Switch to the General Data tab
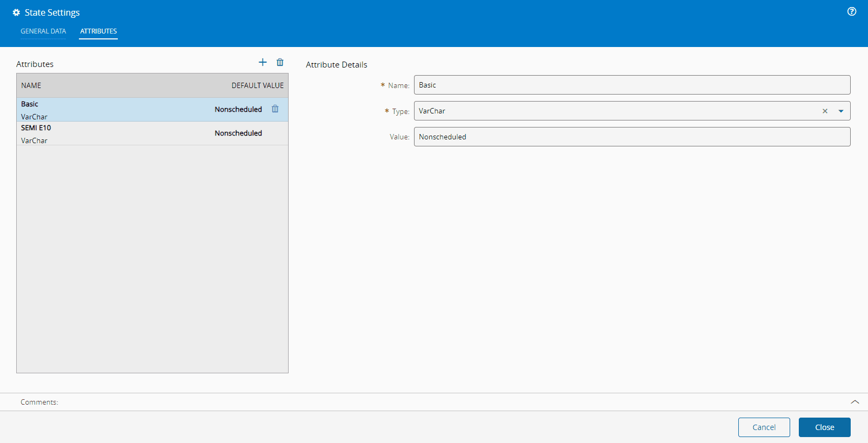The width and height of the screenshot is (868, 443). point(43,31)
